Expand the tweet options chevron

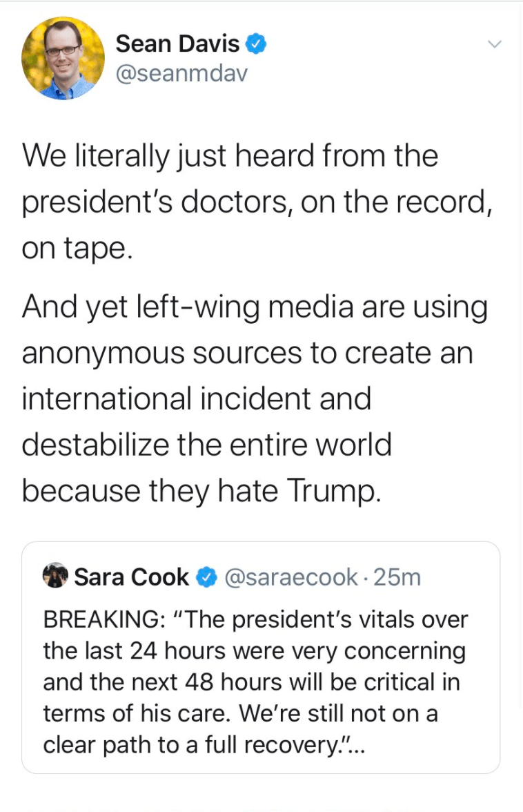[x=493, y=44]
